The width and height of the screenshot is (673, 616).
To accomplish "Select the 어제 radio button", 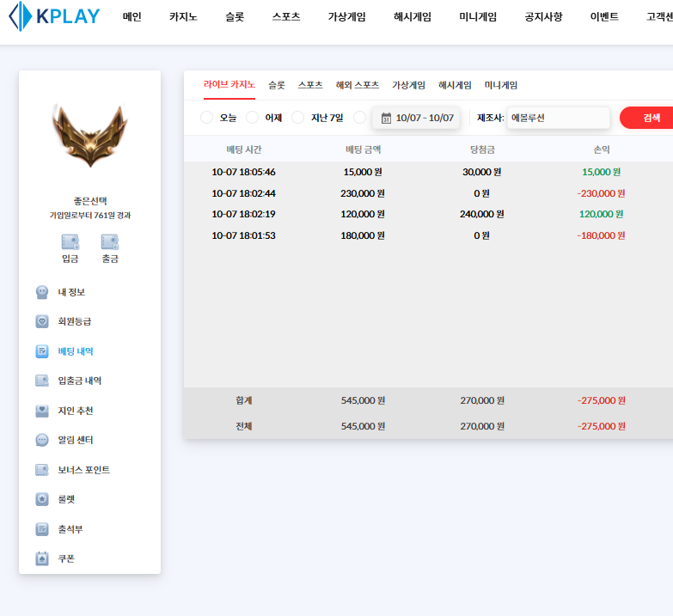I will click(252, 118).
